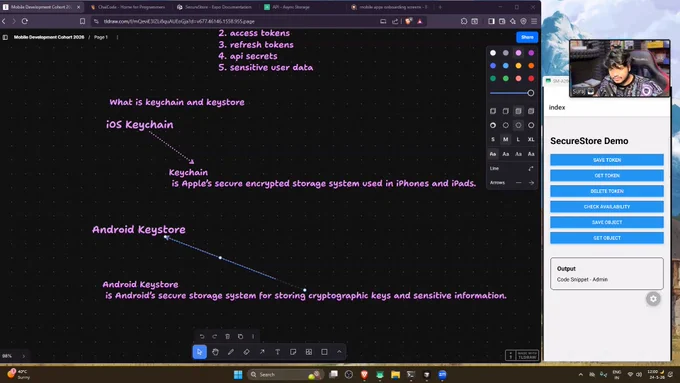The height and width of the screenshot is (383, 680).
Task: Open the Page 1 page menu
Action: tap(101, 37)
